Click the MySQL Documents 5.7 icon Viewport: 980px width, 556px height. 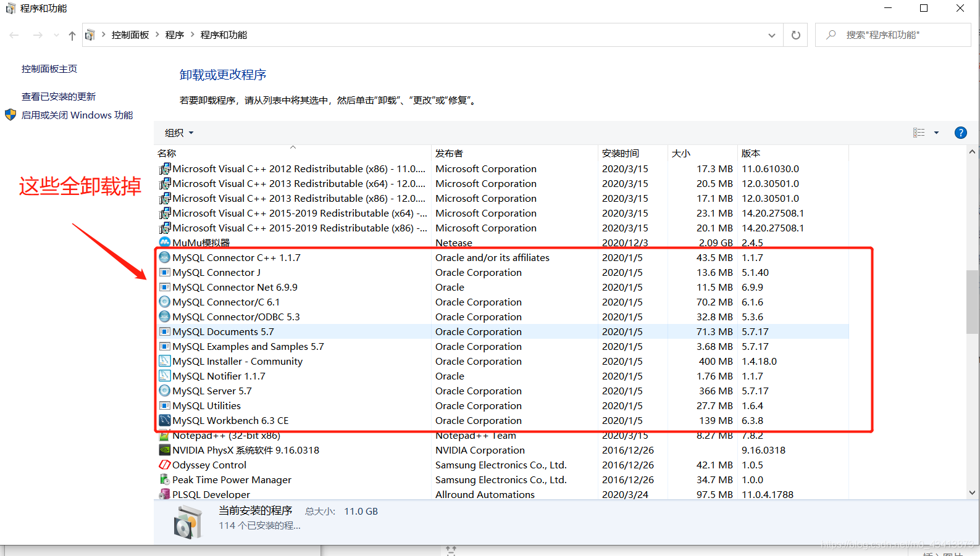point(164,331)
